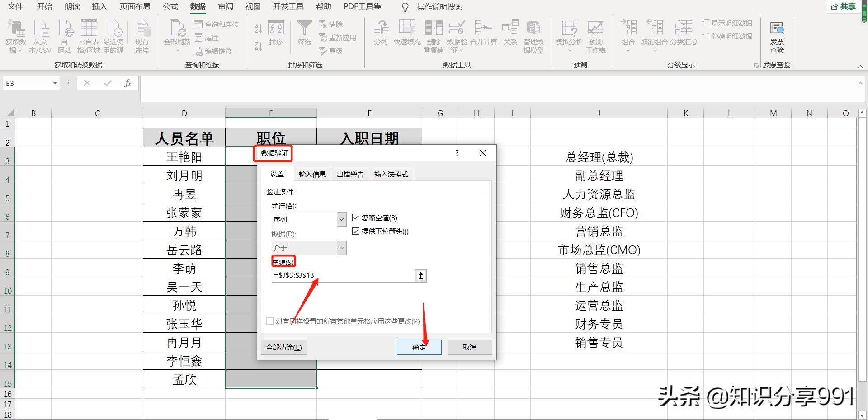The height and width of the screenshot is (420, 868).
Task: Open the Formulas (公式) ribbon tab
Action: pos(170,6)
